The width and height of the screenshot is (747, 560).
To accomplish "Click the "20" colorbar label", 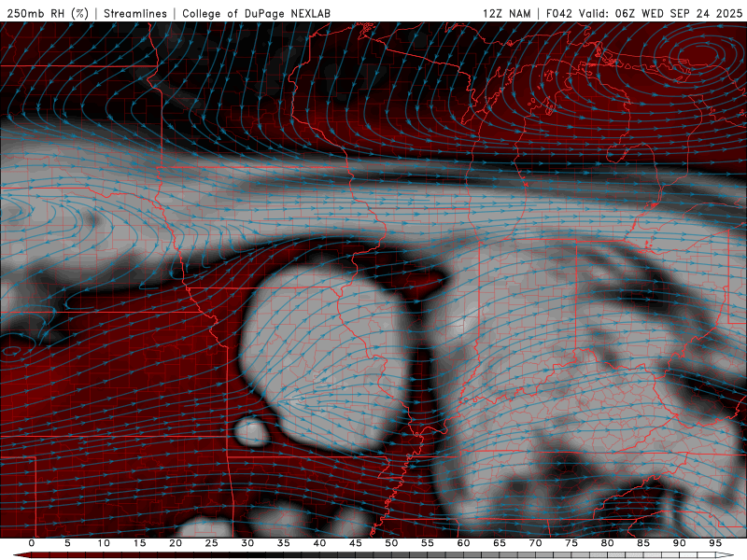I will [x=176, y=543].
